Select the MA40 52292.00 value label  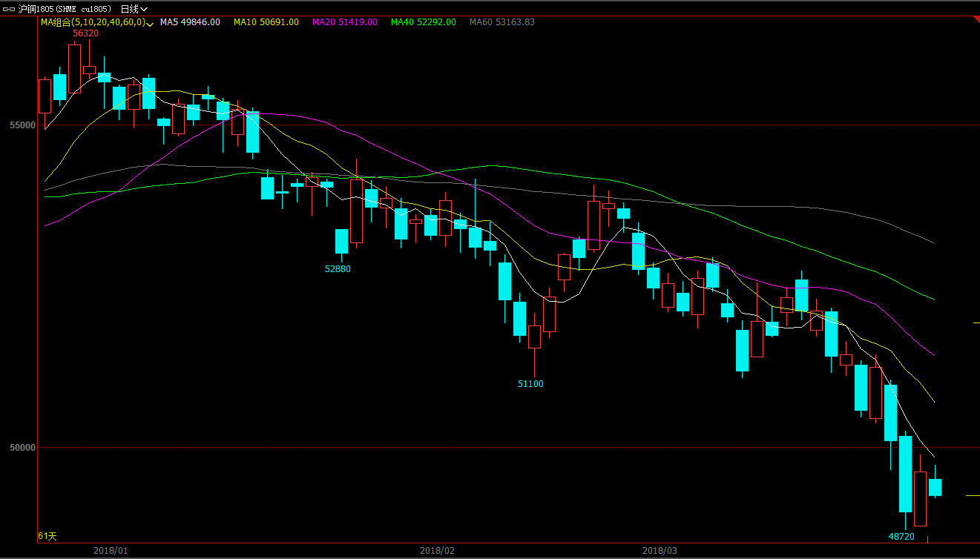tap(424, 22)
